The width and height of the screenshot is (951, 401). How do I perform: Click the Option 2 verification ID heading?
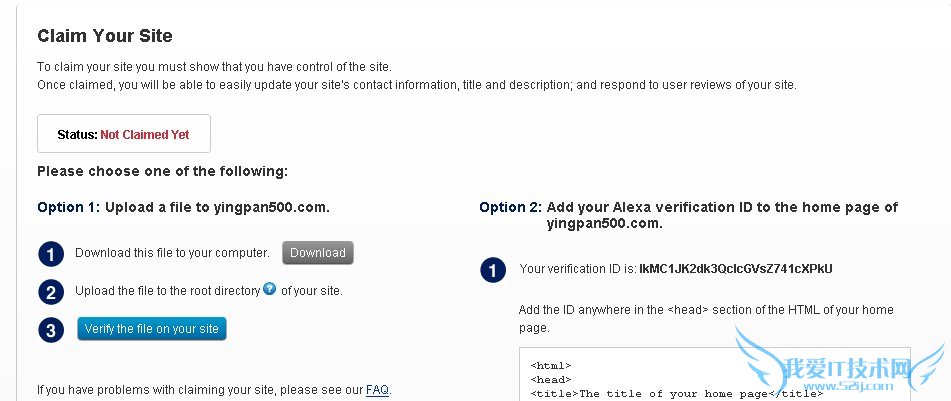[688, 215]
